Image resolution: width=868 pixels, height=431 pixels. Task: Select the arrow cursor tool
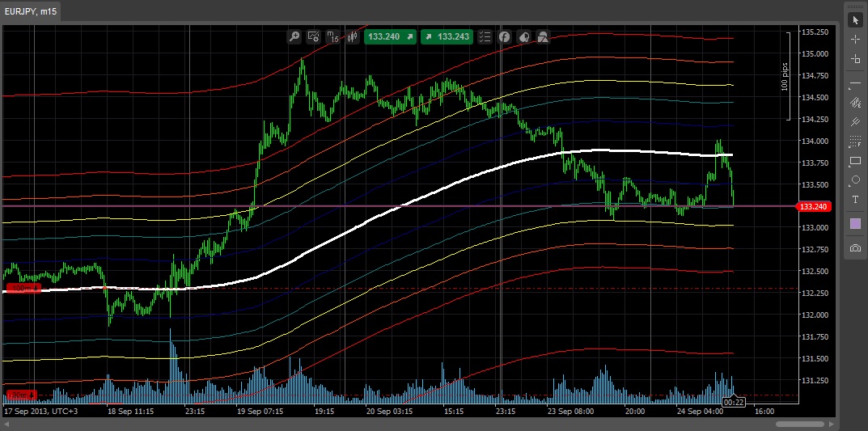855,20
